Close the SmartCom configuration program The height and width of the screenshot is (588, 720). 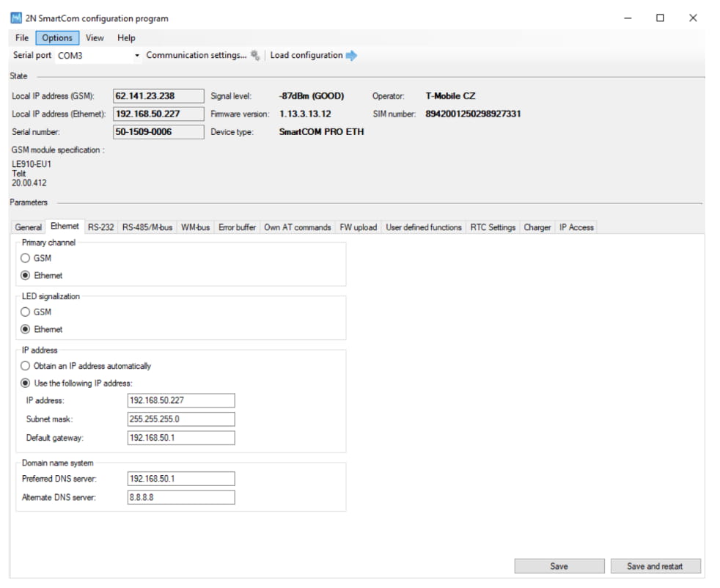click(x=693, y=18)
